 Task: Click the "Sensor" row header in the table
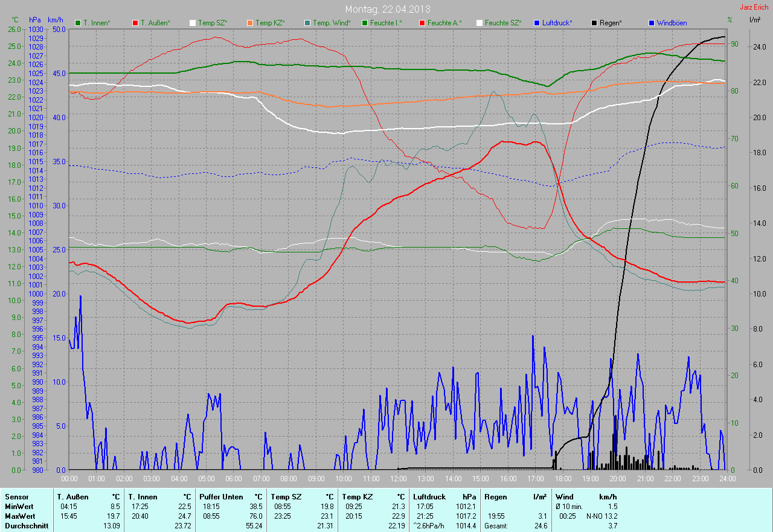coord(16,497)
